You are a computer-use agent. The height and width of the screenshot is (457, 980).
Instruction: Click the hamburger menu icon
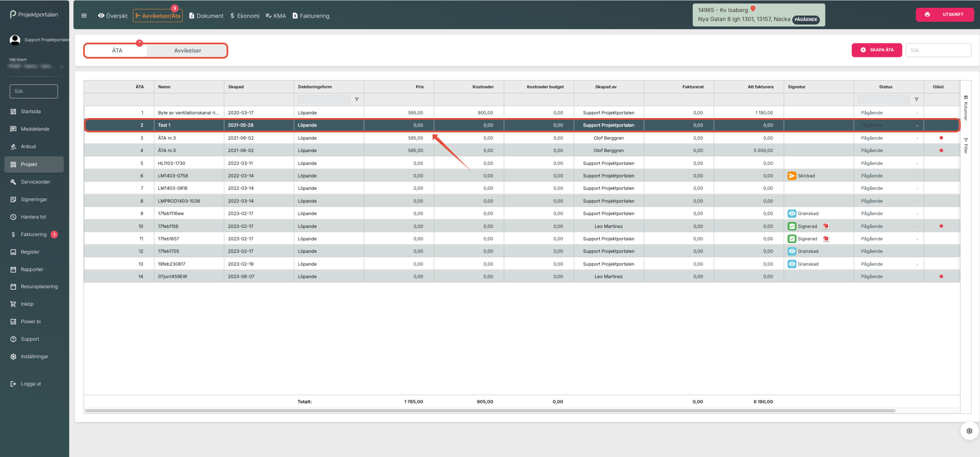click(84, 16)
